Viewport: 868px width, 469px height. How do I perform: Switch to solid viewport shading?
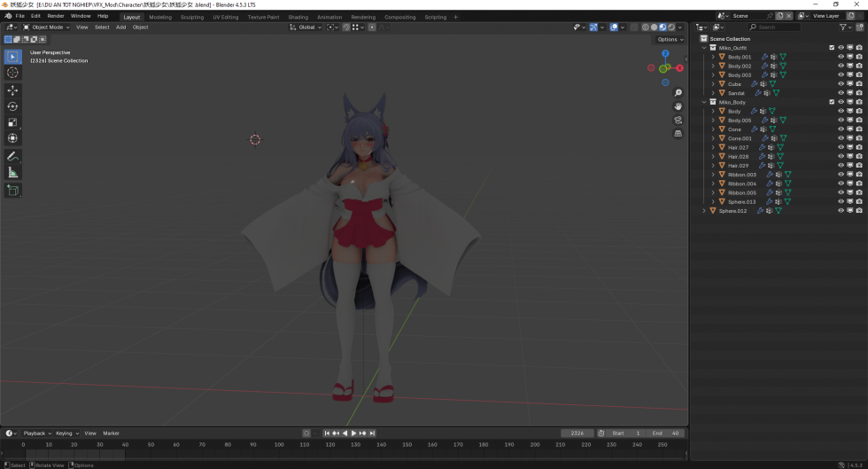654,27
